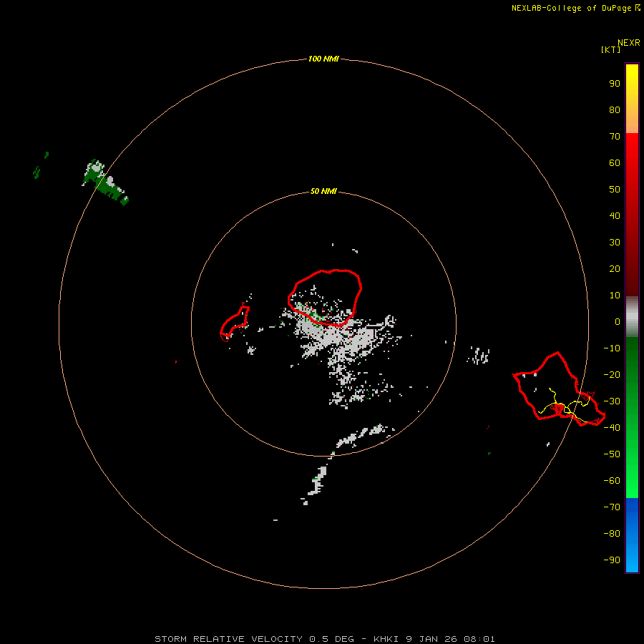The image size is (644, 644).
Task: Click the -70 value on the velocity scale
Action: coord(612,507)
